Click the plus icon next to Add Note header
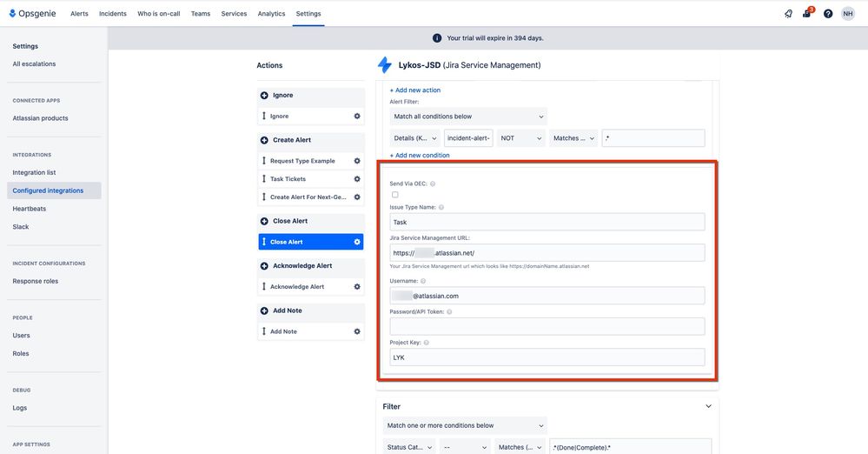868x454 pixels. coord(264,311)
